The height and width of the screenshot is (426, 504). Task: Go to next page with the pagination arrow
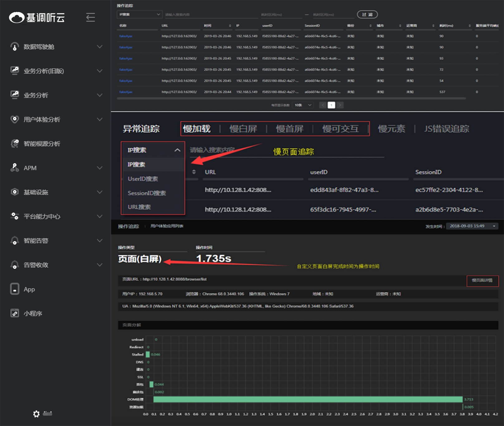click(340, 105)
